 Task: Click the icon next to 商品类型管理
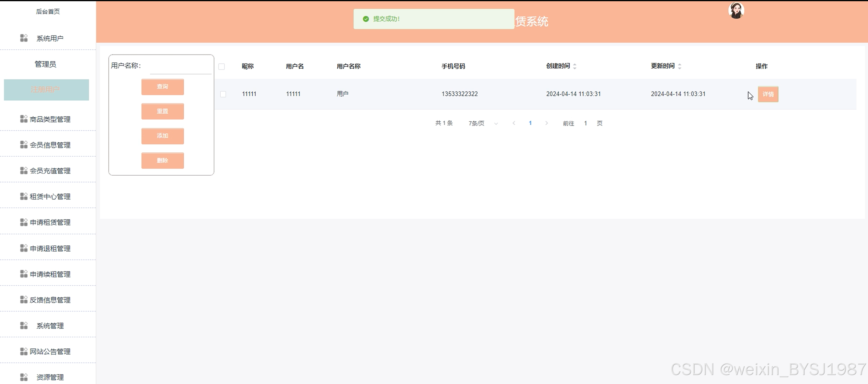pyautogui.click(x=24, y=119)
